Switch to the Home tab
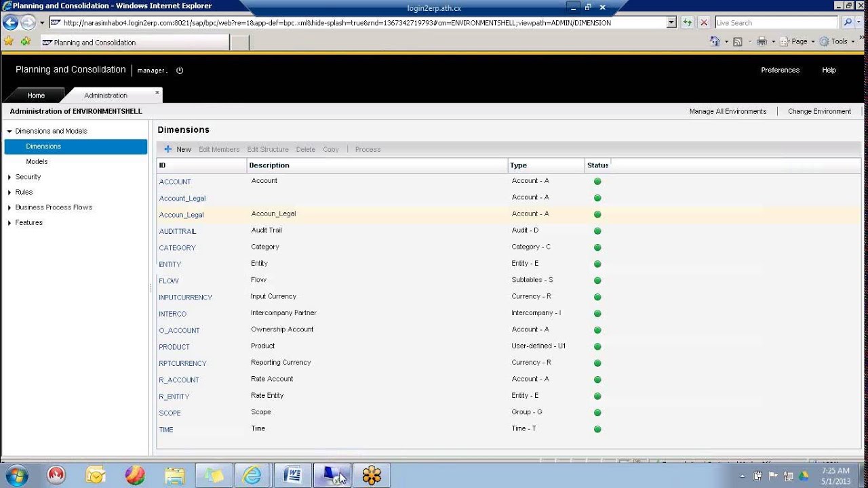868x488 pixels. click(x=36, y=96)
